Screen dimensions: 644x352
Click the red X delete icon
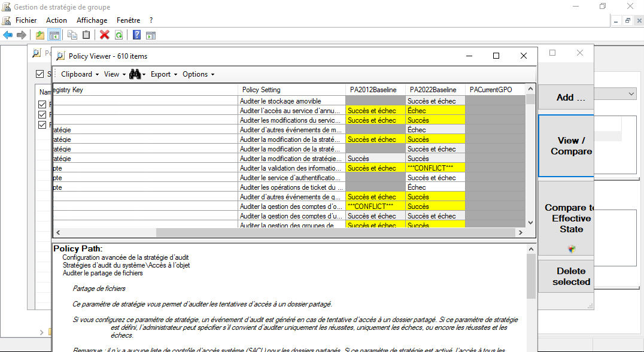pos(105,35)
